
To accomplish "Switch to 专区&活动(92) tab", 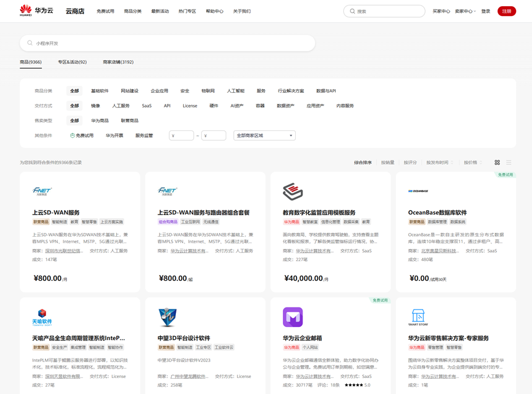I will pyautogui.click(x=73, y=62).
